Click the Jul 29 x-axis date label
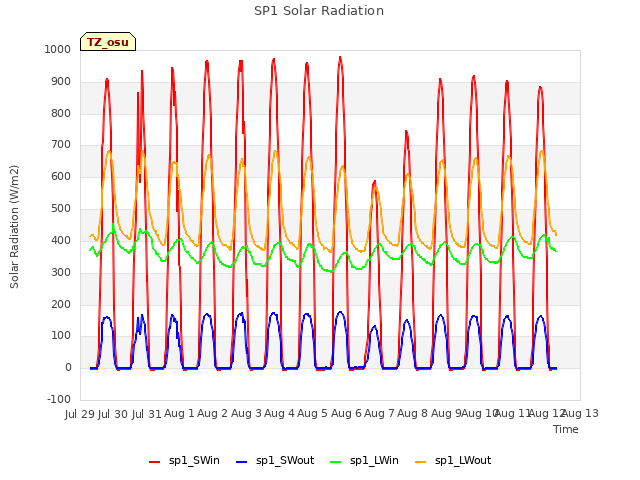 click(x=80, y=414)
